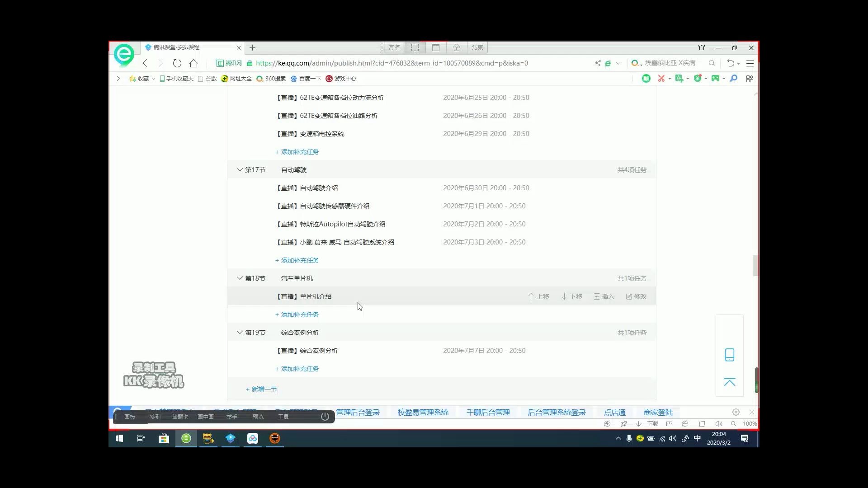
Task: Click the 千聊后台管理 suggestion link
Action: 488,412
